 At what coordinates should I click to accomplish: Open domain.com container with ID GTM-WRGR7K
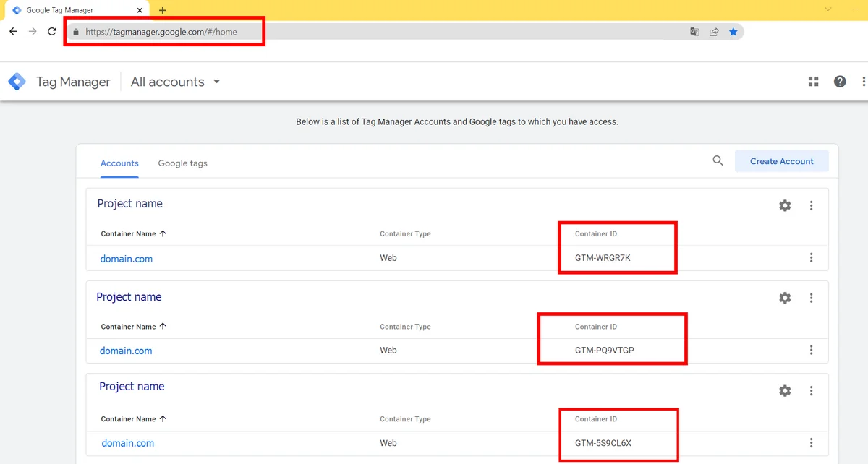127,259
